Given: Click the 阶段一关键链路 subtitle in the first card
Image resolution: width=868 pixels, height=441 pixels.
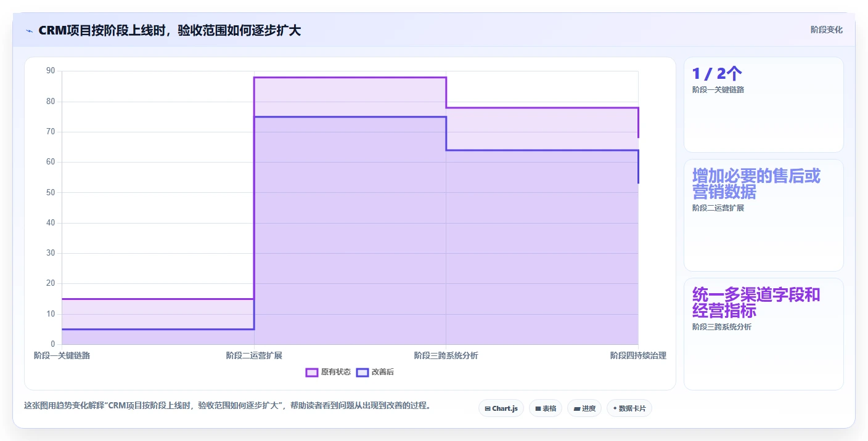Looking at the screenshot, I should click(718, 89).
